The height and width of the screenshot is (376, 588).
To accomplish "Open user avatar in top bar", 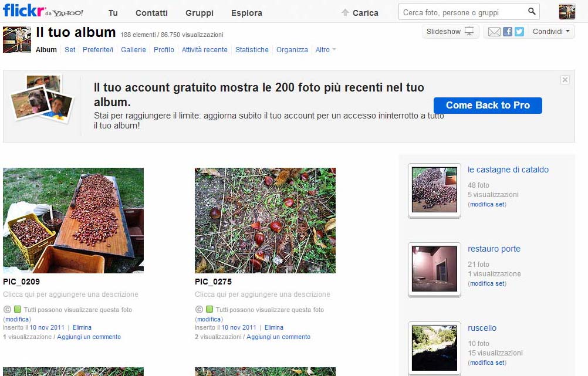I will [566, 12].
